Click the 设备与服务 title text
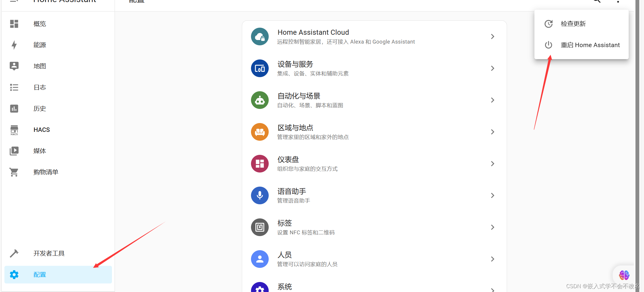Viewport: 644px width, 292px height. [295, 64]
